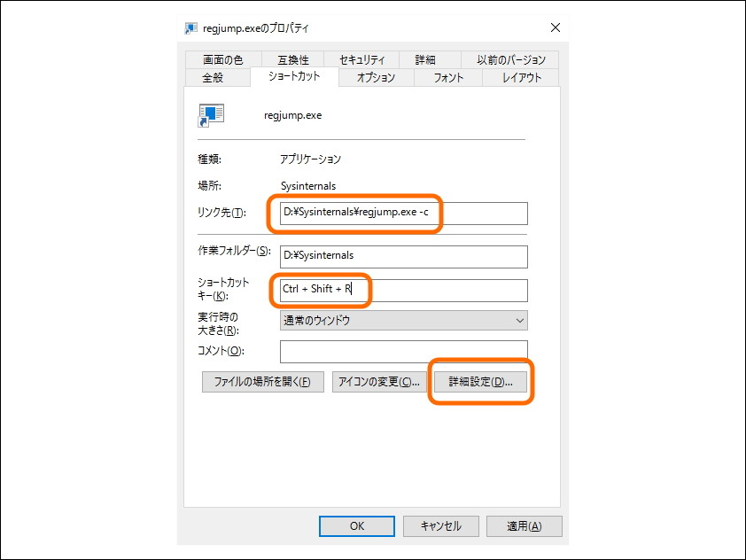Screen dimensions: 746x560
Task: Open the 実行時の大きさ (Run) dropdown
Action: (403, 320)
